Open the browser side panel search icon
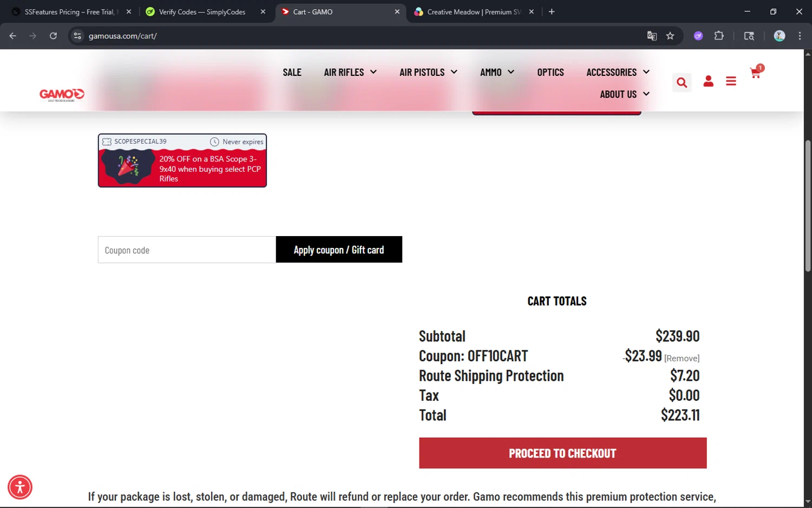 coord(749,36)
